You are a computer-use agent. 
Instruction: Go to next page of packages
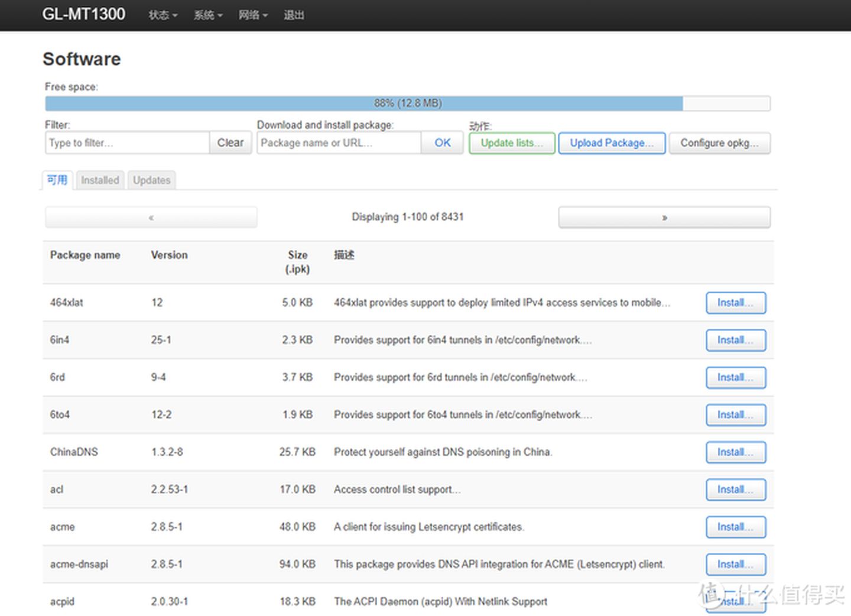point(664,218)
